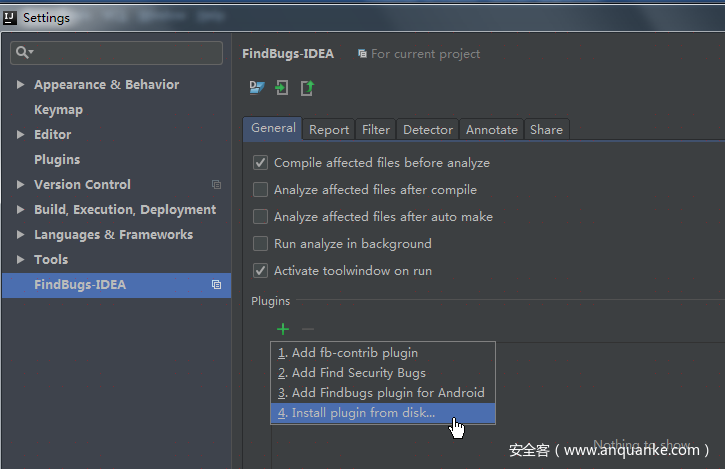Expand the Tools tree arrow
Screen dimensions: 725x469
pyautogui.click(x=20, y=259)
